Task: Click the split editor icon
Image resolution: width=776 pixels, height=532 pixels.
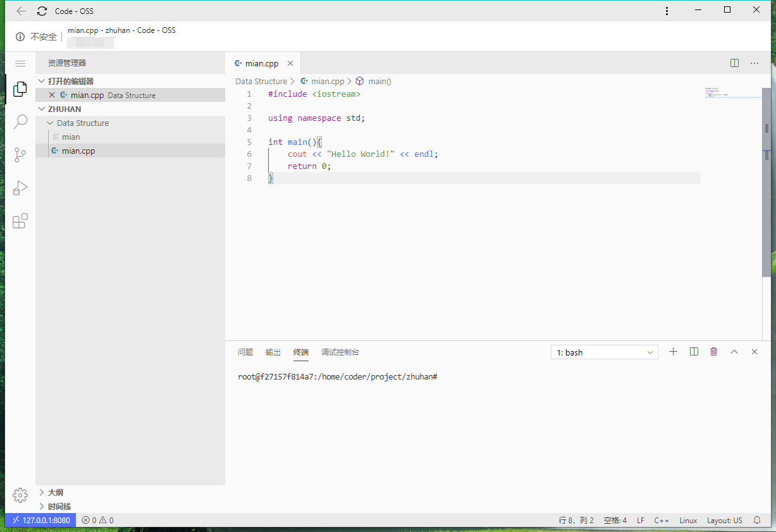Action: [734, 63]
